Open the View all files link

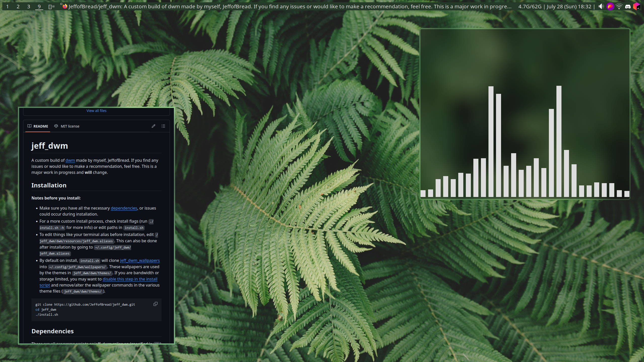pyautogui.click(x=96, y=111)
